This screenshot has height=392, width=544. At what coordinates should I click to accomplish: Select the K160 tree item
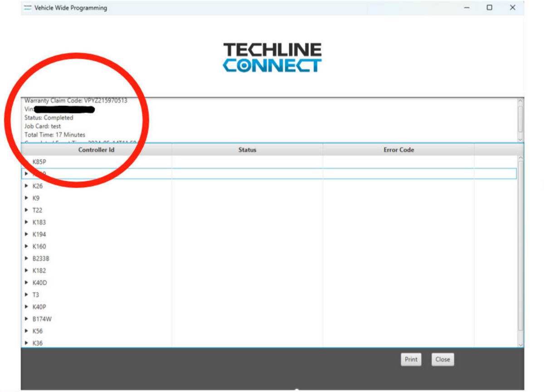39,247
